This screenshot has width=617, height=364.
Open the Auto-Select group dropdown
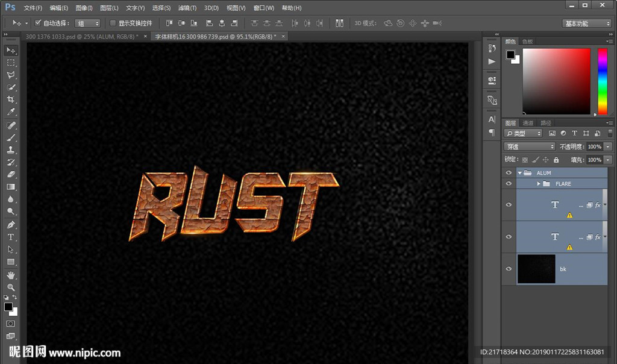coord(87,24)
